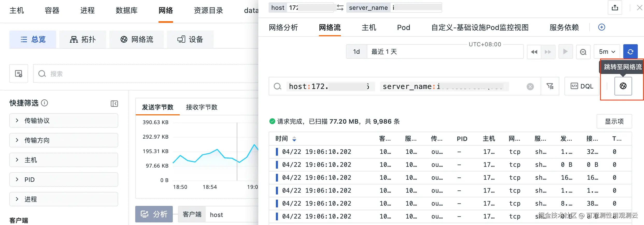Viewport: 644px width, 225px height.
Task: Click the share/export icon at top right
Action: click(615, 8)
